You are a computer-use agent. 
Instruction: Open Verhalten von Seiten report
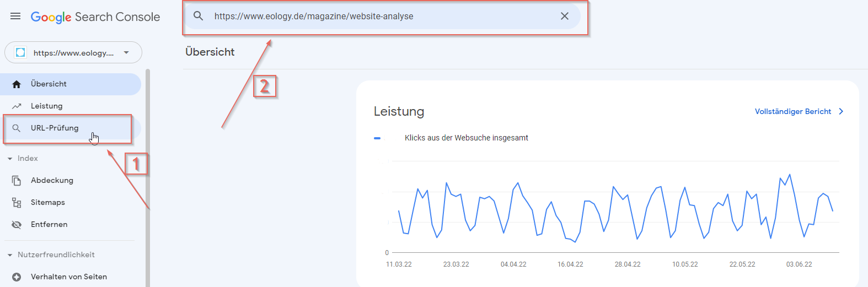tap(71, 277)
